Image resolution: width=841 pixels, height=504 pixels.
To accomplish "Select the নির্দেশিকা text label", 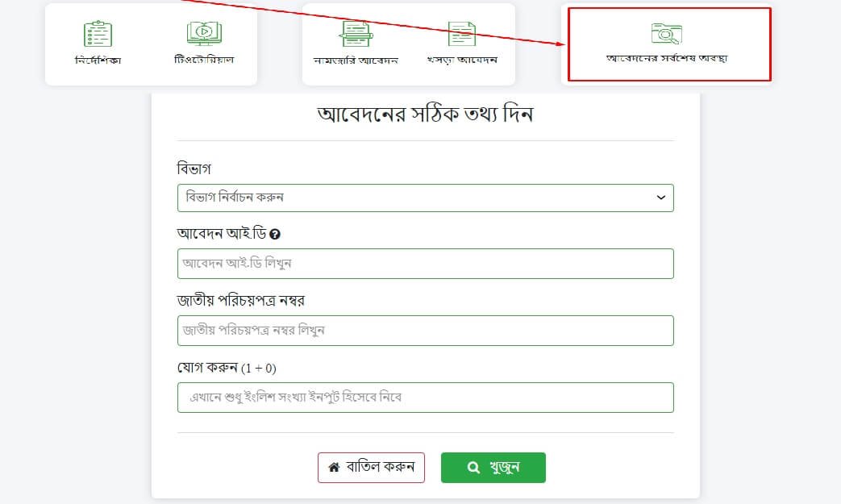I will tap(97, 60).
